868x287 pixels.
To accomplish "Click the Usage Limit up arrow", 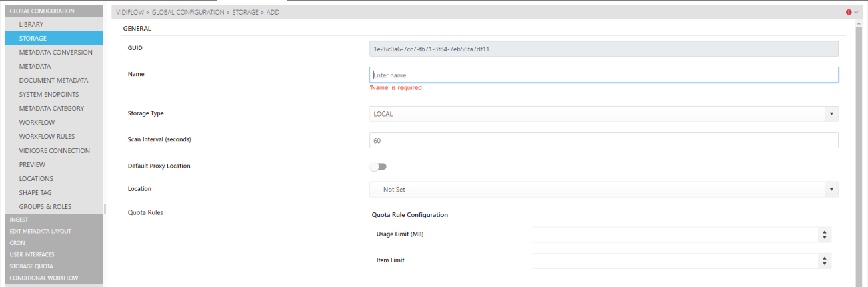I will 825,231.
